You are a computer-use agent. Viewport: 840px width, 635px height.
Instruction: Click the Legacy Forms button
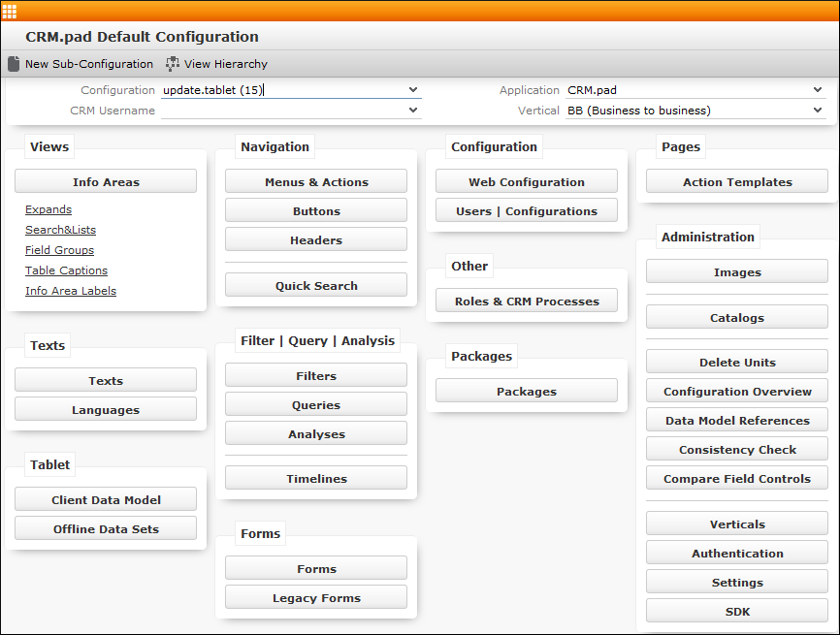pyautogui.click(x=316, y=598)
